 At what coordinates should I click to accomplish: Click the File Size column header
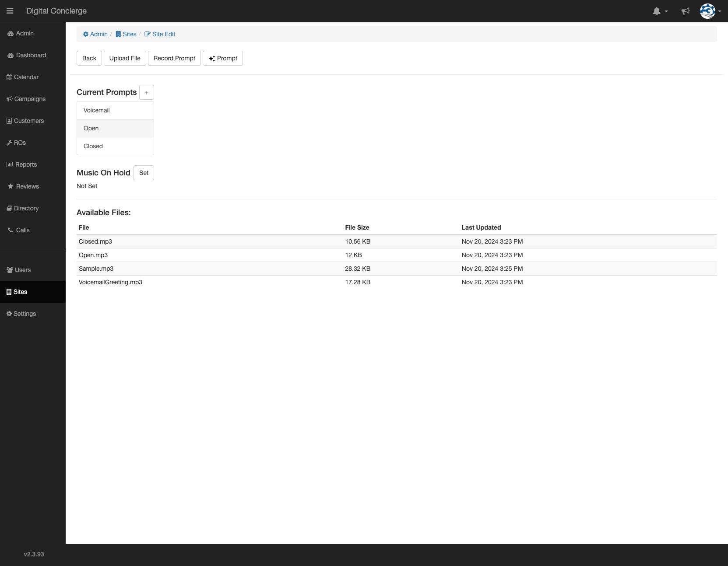tap(357, 227)
